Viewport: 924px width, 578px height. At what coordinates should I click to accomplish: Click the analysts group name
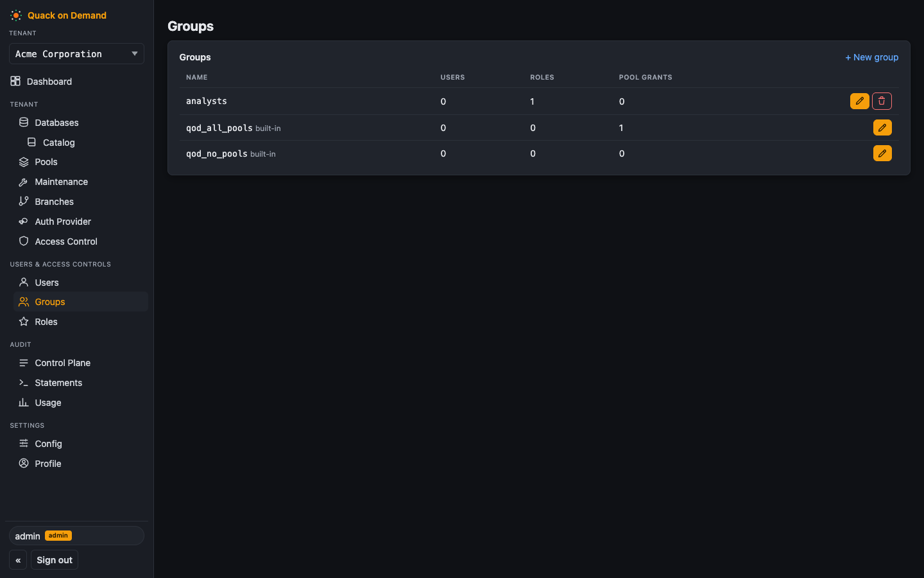(x=207, y=101)
